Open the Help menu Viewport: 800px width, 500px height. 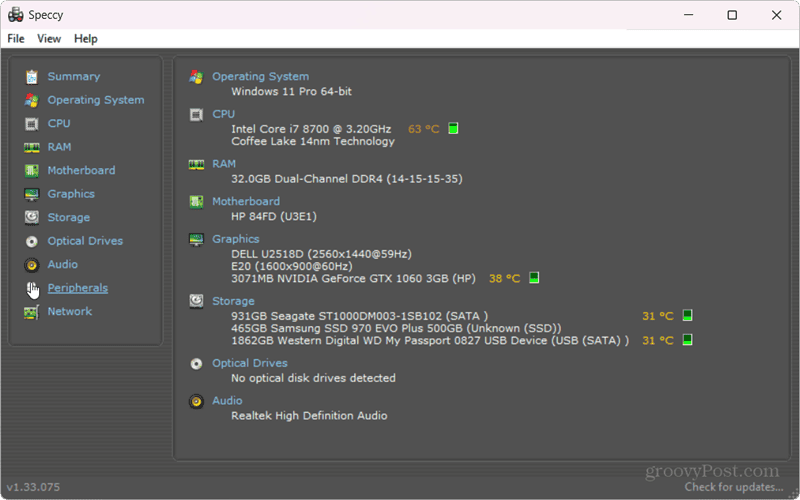tap(86, 39)
